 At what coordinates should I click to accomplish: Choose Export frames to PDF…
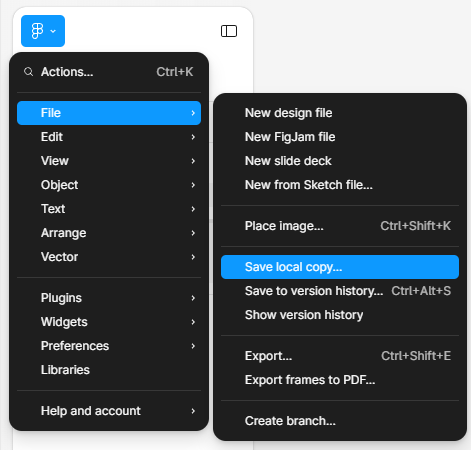[340, 380]
